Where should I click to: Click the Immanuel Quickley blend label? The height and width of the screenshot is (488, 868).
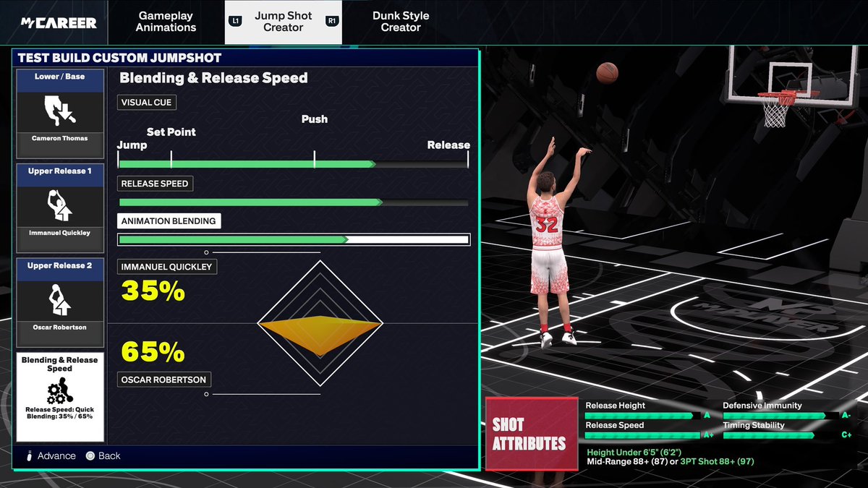166,267
